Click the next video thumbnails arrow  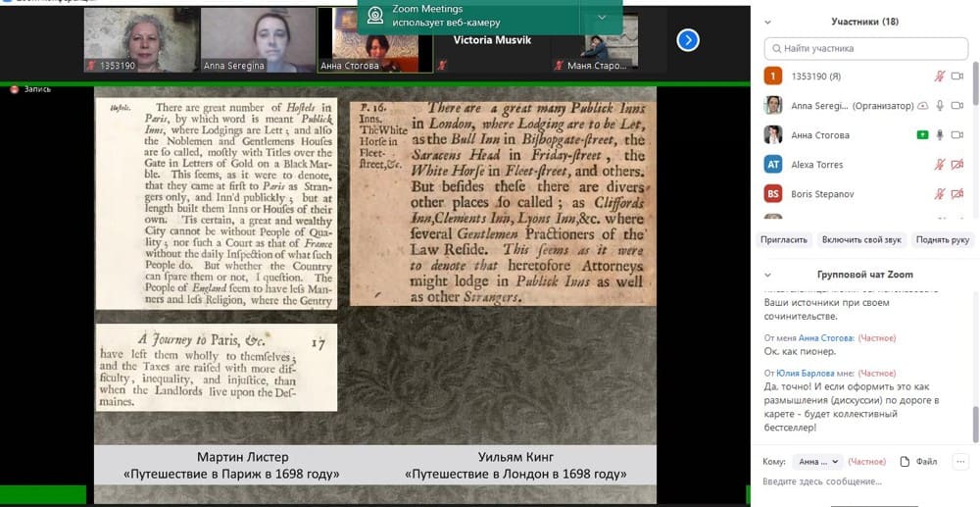(x=688, y=40)
